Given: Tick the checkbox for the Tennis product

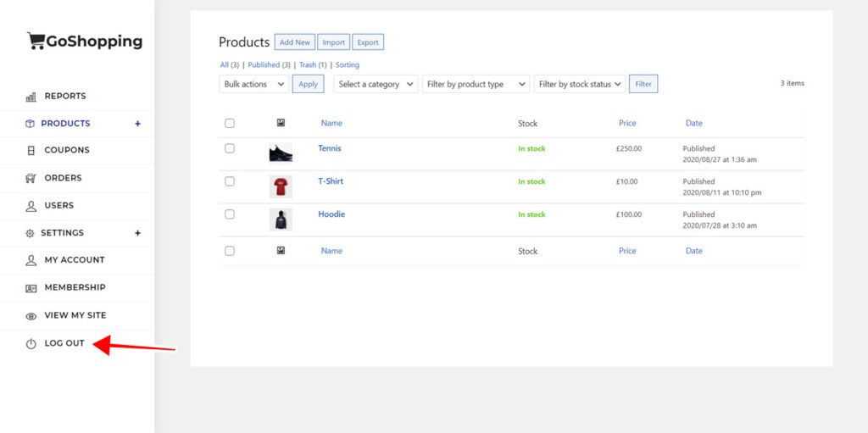Looking at the screenshot, I should click(x=230, y=148).
